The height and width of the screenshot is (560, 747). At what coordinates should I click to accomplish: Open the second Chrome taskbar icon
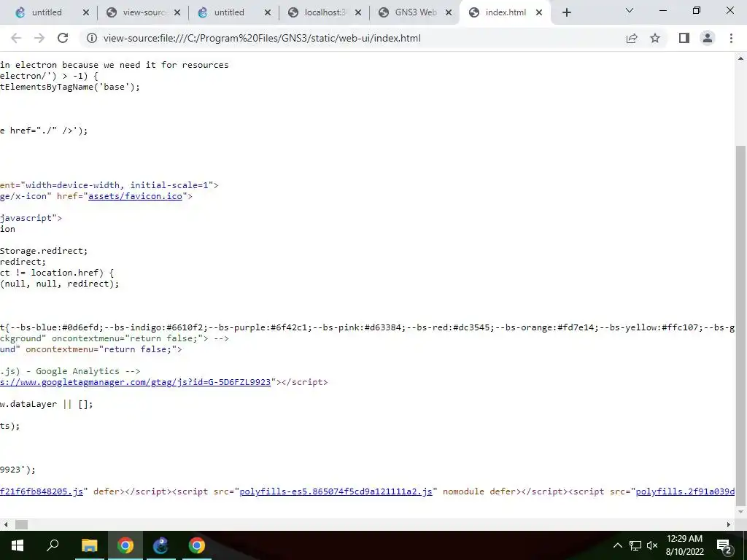pos(197,545)
